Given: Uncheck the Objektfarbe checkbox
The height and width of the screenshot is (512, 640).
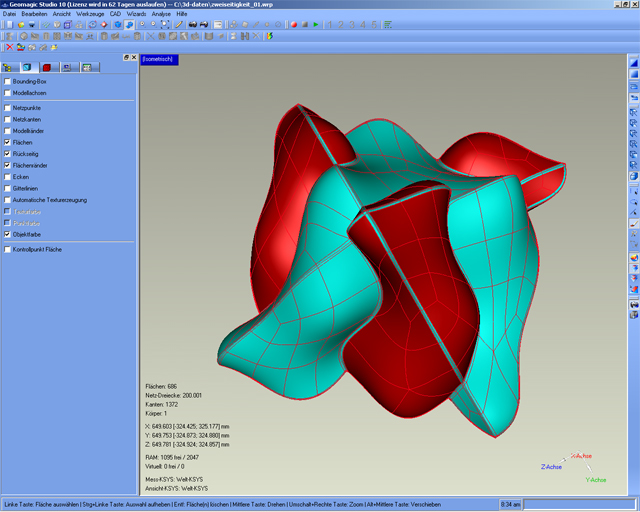Looking at the screenshot, I should click(x=7, y=234).
